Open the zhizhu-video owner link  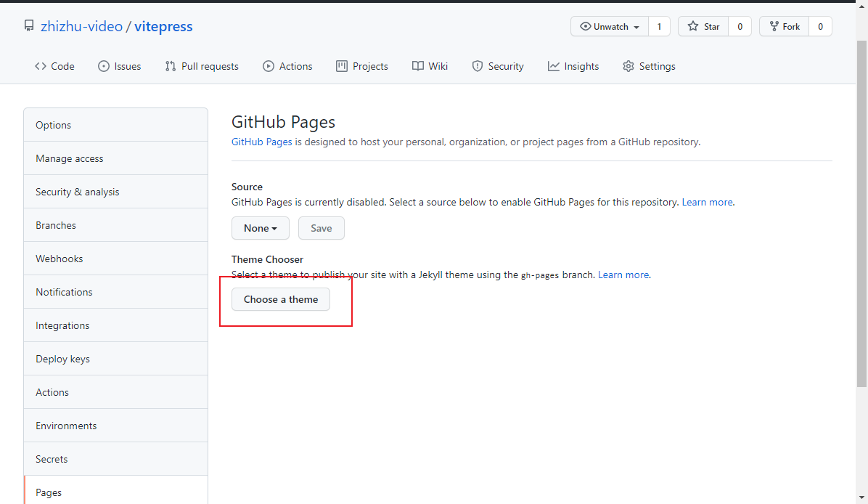click(x=81, y=27)
